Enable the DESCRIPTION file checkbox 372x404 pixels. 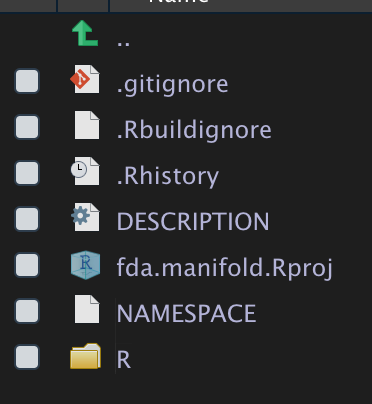(x=27, y=219)
